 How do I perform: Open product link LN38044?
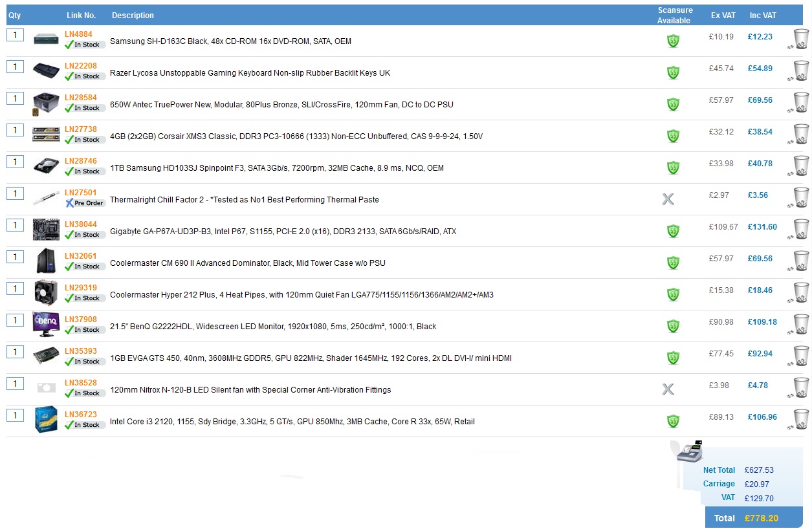[x=81, y=224]
